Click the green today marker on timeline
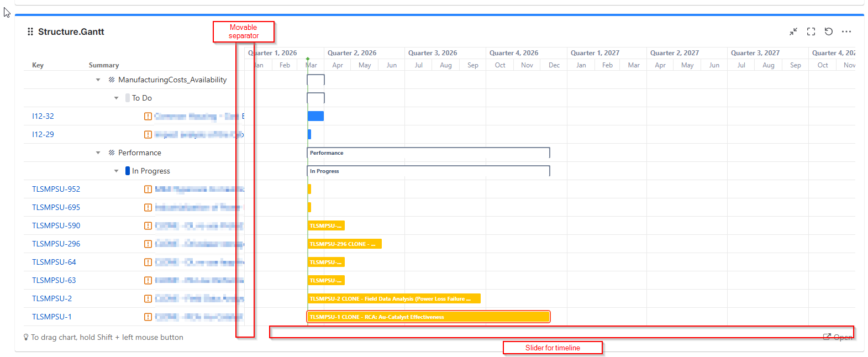Viewport: 868px width, 357px height. coord(308,59)
